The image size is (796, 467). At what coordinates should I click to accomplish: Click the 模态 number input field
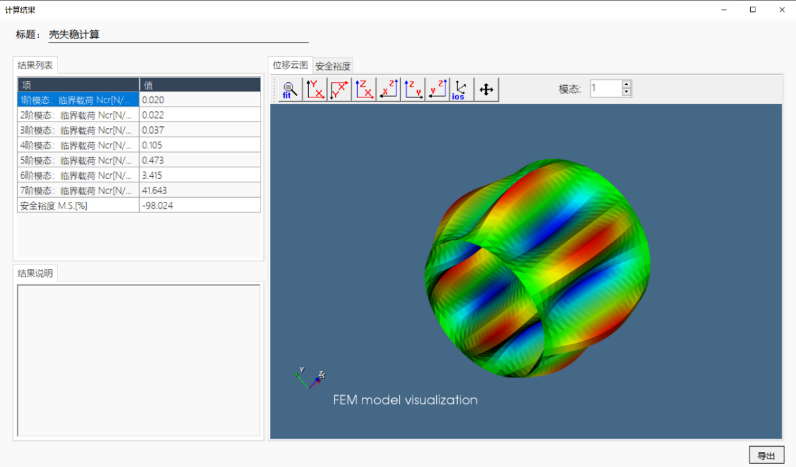(605, 89)
